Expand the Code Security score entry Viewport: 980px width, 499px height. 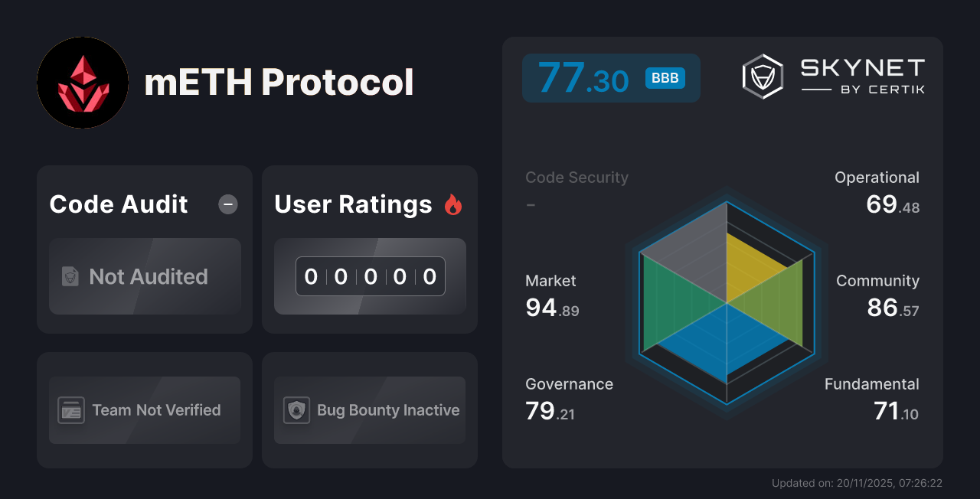click(x=577, y=190)
